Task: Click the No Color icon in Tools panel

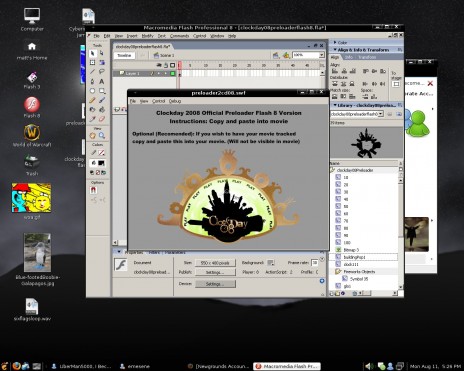Action: pos(98,172)
